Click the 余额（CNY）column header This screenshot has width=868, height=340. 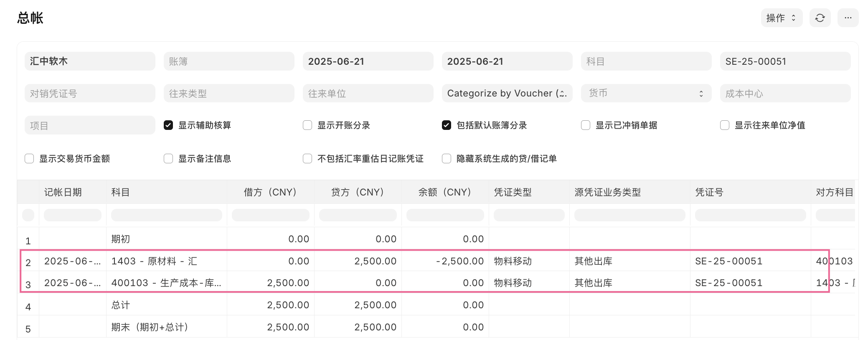coord(445,192)
